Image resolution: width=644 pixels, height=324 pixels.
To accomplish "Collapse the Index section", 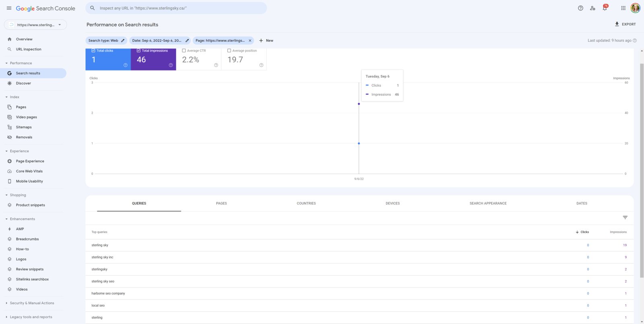I will click(x=12, y=97).
